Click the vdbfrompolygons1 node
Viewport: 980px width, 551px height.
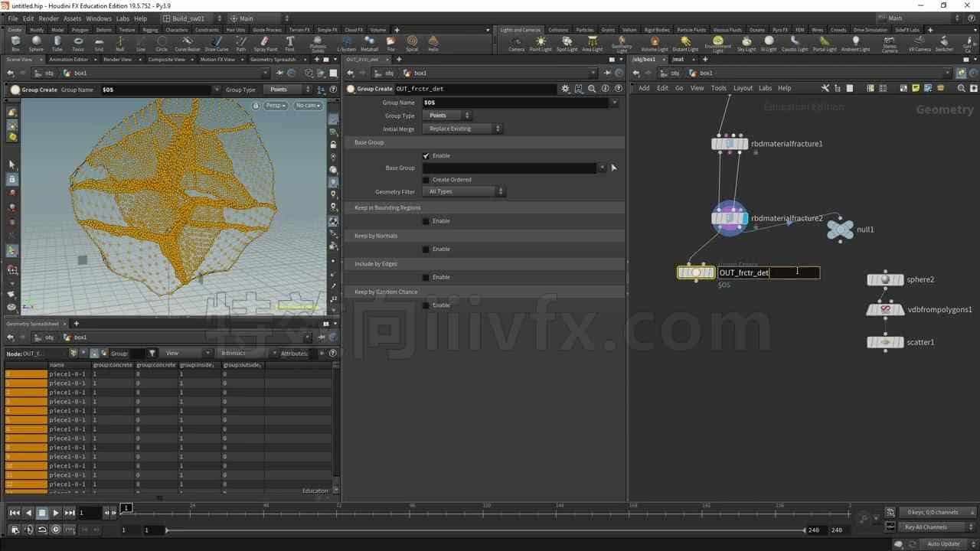point(885,309)
